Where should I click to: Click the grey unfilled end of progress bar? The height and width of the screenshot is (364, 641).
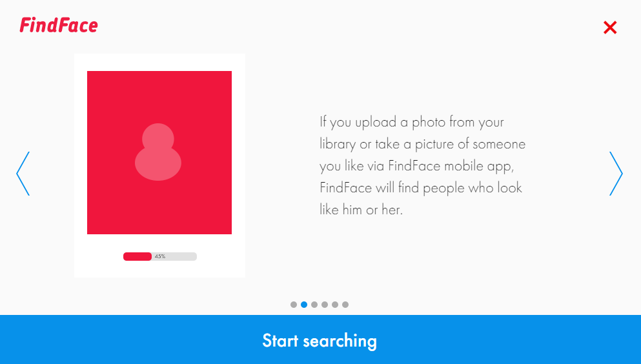(182, 257)
